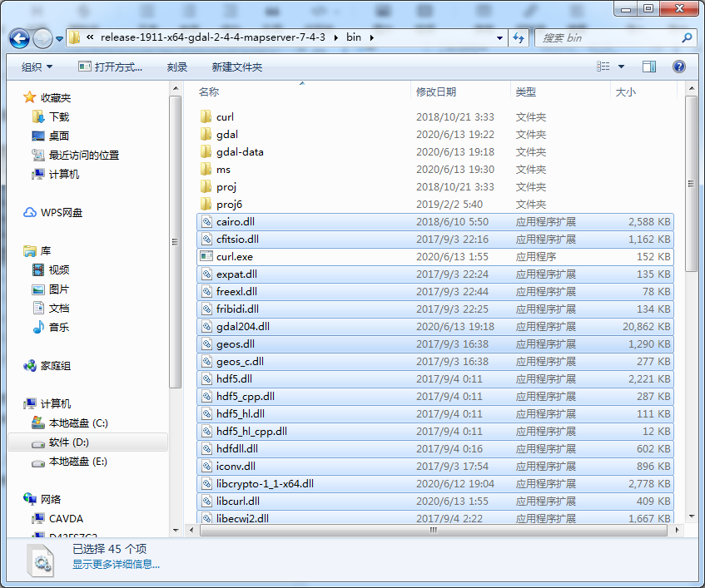
Task: Select cairo.dll file
Action: (x=435, y=221)
